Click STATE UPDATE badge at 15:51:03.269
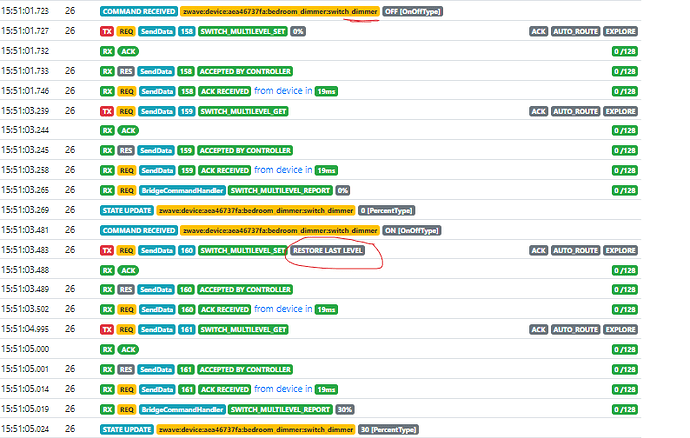Image resolution: width=690 pixels, height=438 pixels. [x=127, y=210]
